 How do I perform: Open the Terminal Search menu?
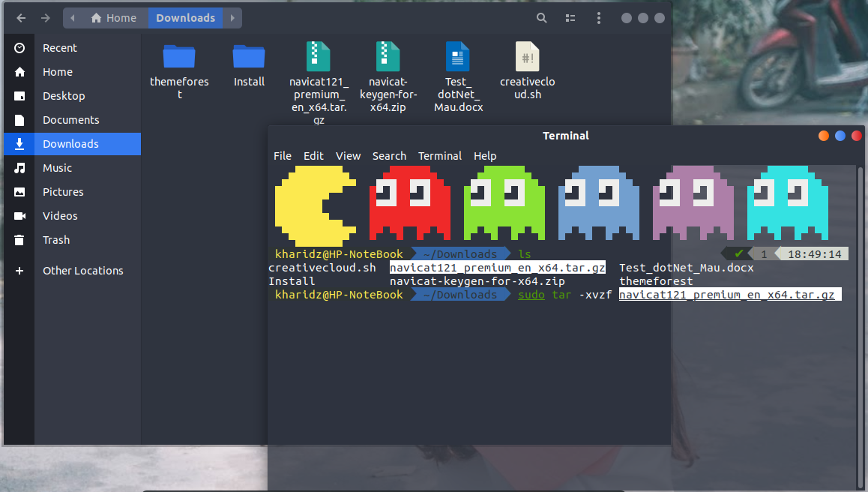[x=389, y=156]
